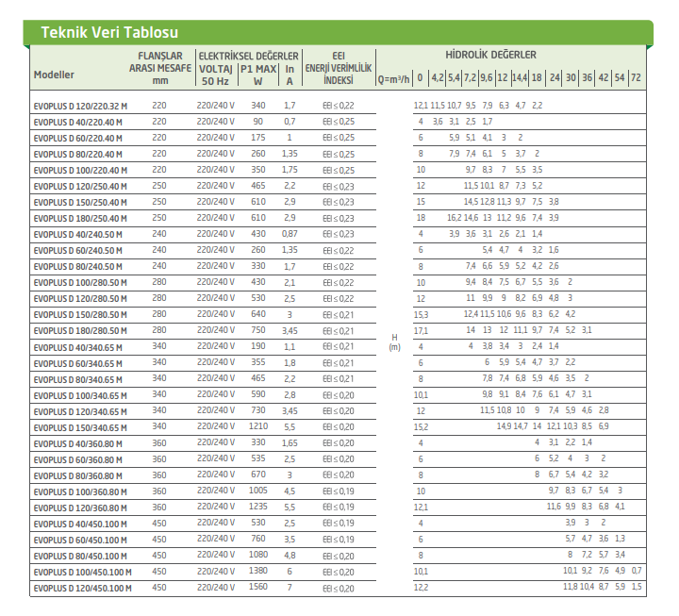Screen dimensions: 679x616
Task: Click the 'EEI ENERJİ VERİMLİLİK İNDEKSİ' header
Action: pyautogui.click(x=339, y=68)
